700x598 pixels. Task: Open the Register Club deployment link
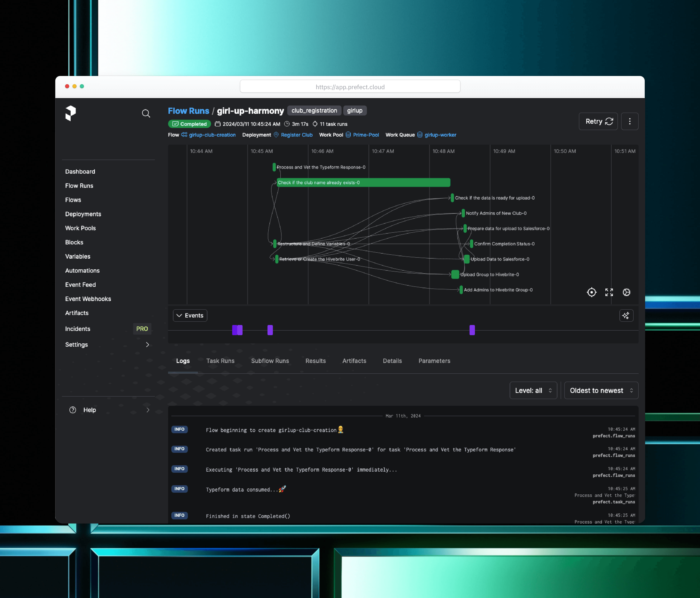[297, 135]
